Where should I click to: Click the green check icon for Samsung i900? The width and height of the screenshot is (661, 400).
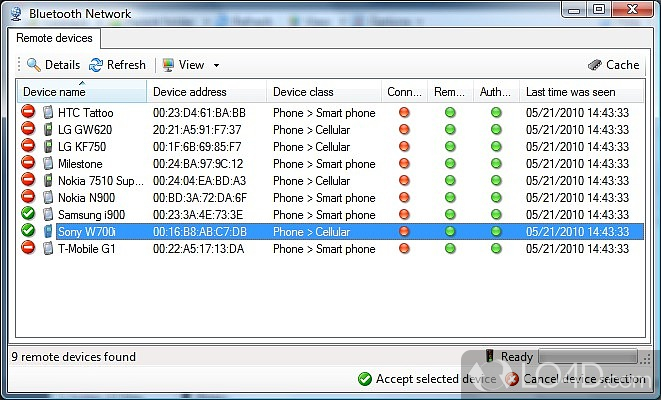tap(28, 213)
